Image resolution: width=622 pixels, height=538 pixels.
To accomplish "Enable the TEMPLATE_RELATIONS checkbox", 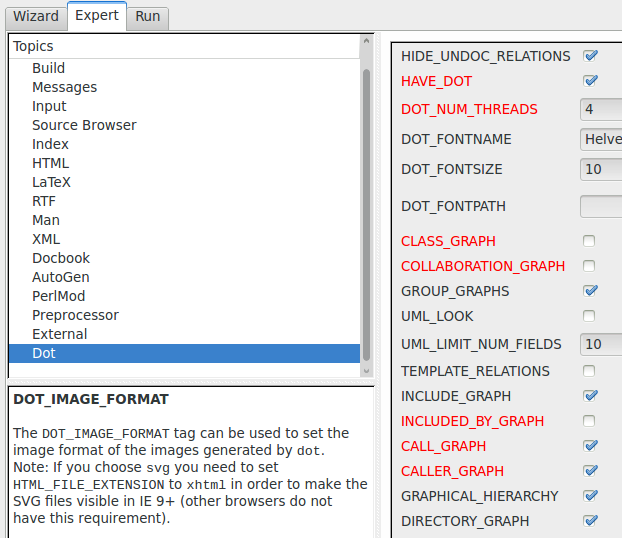I will pyautogui.click(x=589, y=371).
